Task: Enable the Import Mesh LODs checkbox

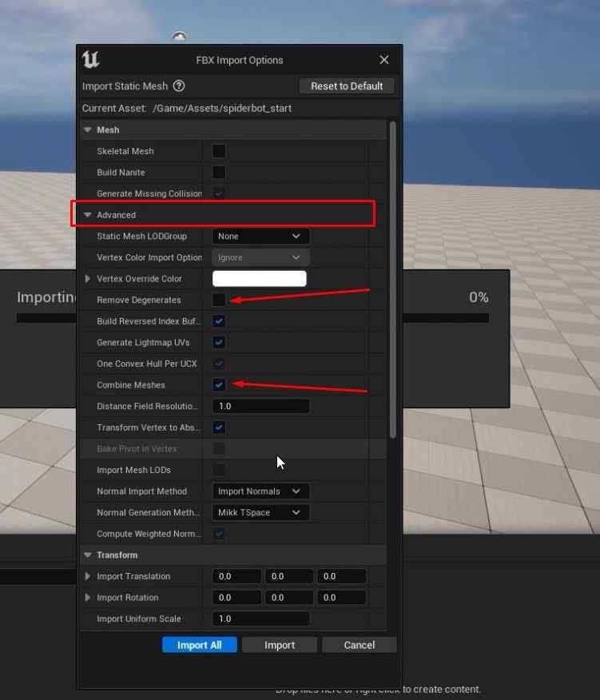Action: pos(219,470)
